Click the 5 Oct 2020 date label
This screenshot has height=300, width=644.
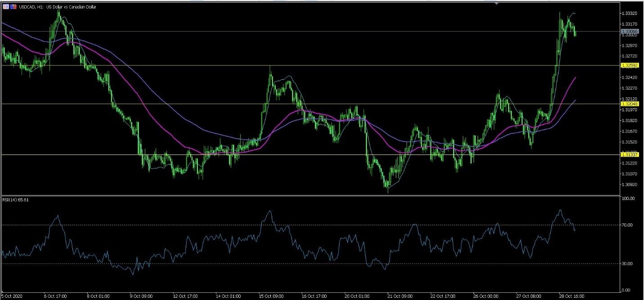coord(12,296)
